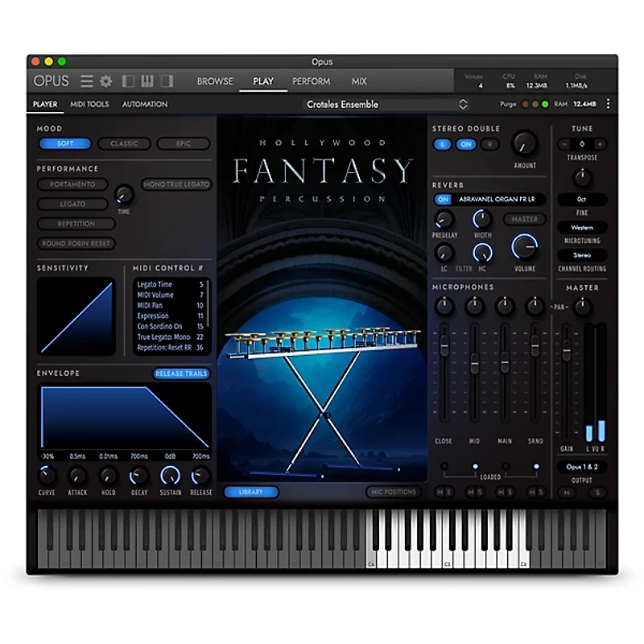Toggle the Reverb Master button
The height and width of the screenshot is (644, 644).
[525, 219]
